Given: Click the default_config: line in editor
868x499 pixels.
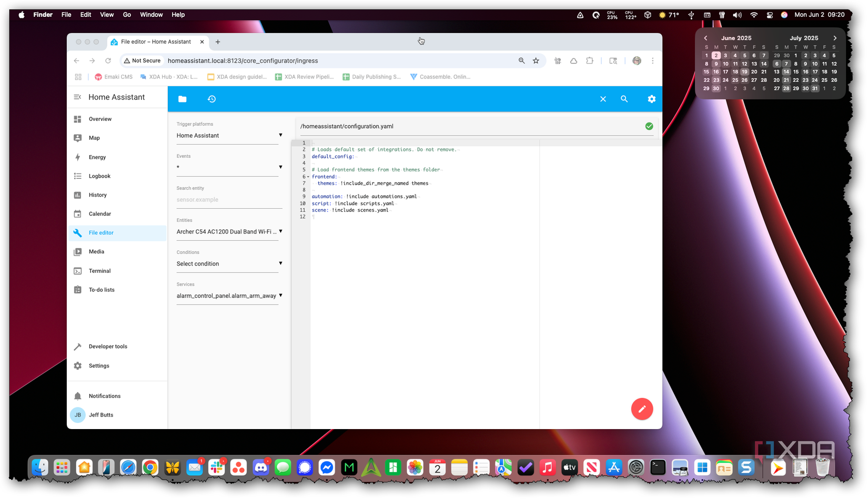Looking at the screenshot, I should tap(332, 157).
